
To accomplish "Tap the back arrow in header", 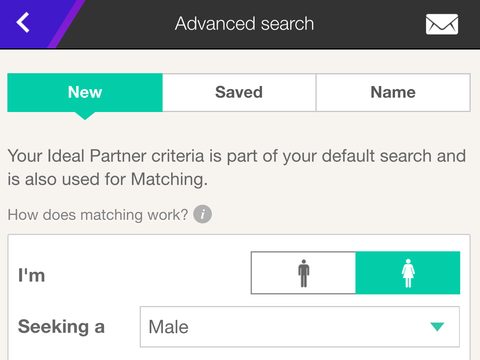I will click(23, 23).
